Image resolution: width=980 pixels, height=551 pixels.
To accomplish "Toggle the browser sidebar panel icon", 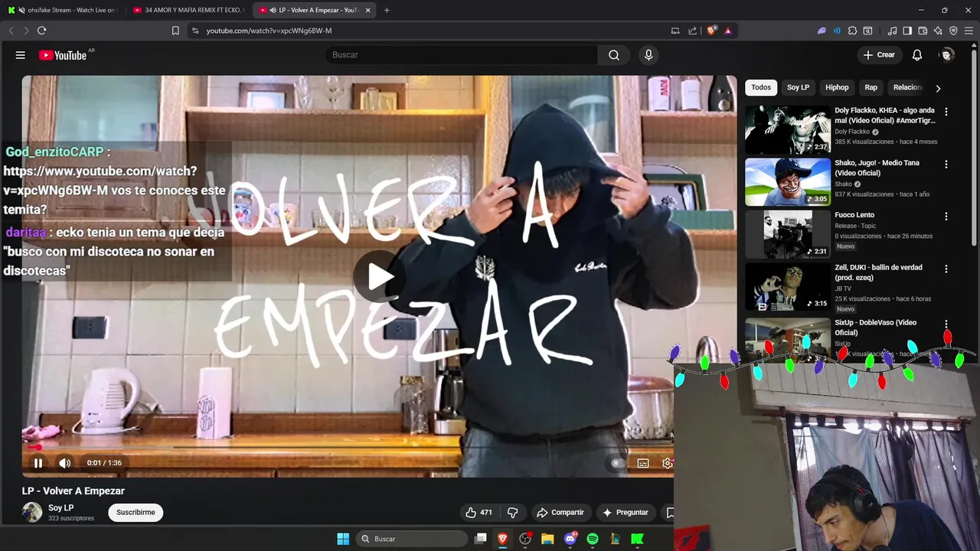I will point(907,31).
